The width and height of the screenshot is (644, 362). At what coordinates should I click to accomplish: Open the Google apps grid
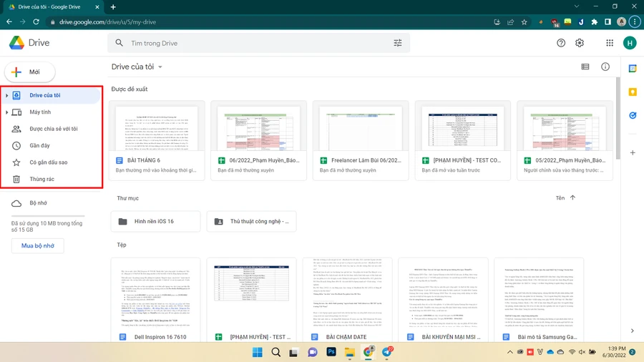click(610, 43)
